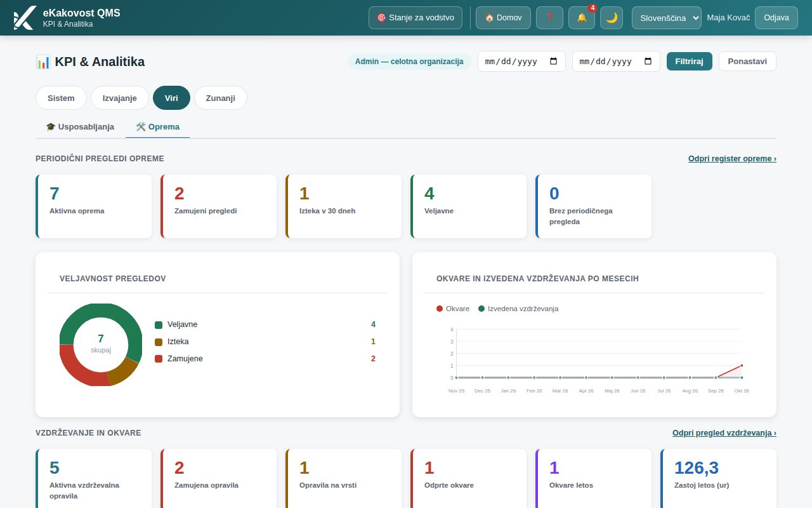Screen dimensions: 812x508
Task: Open the Usposabljanja sub-tab
Action: pyautogui.click(x=80, y=127)
